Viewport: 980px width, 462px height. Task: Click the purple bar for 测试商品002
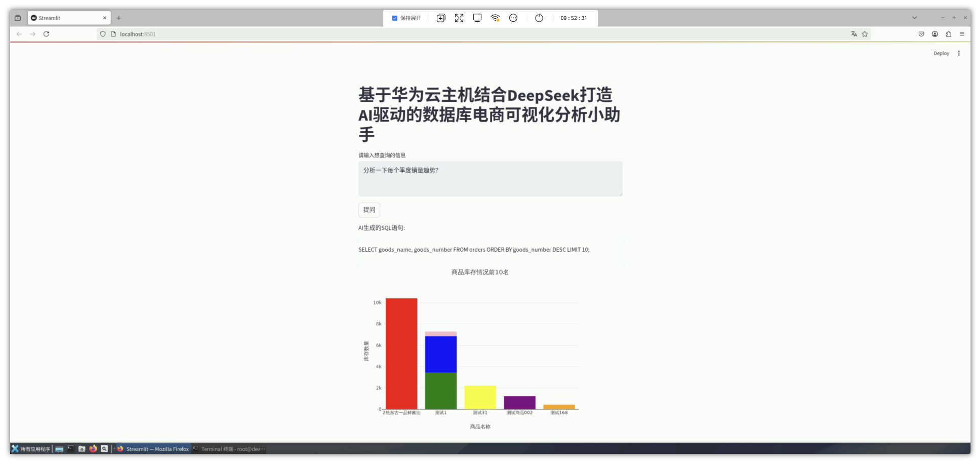tap(520, 403)
